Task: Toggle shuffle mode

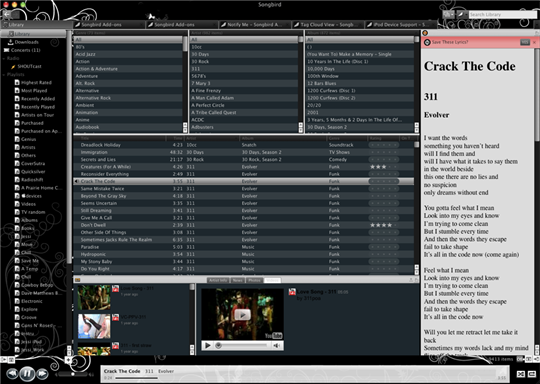Action: pyautogui.click(x=520, y=374)
